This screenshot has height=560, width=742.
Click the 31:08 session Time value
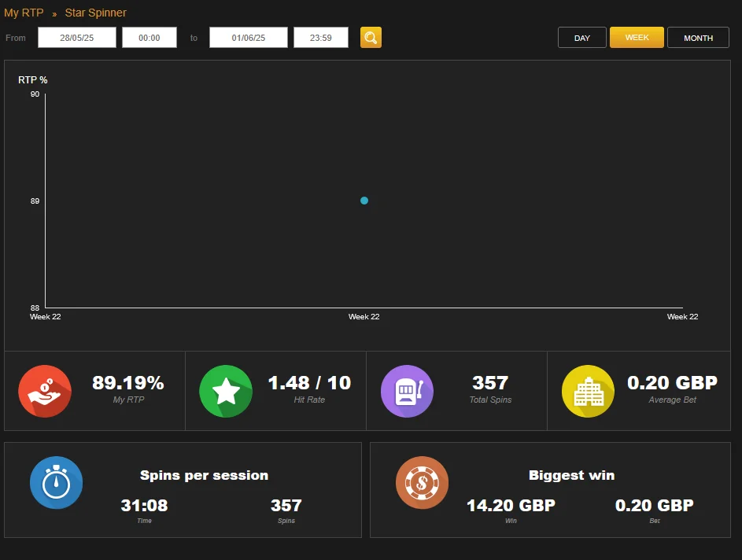(144, 505)
